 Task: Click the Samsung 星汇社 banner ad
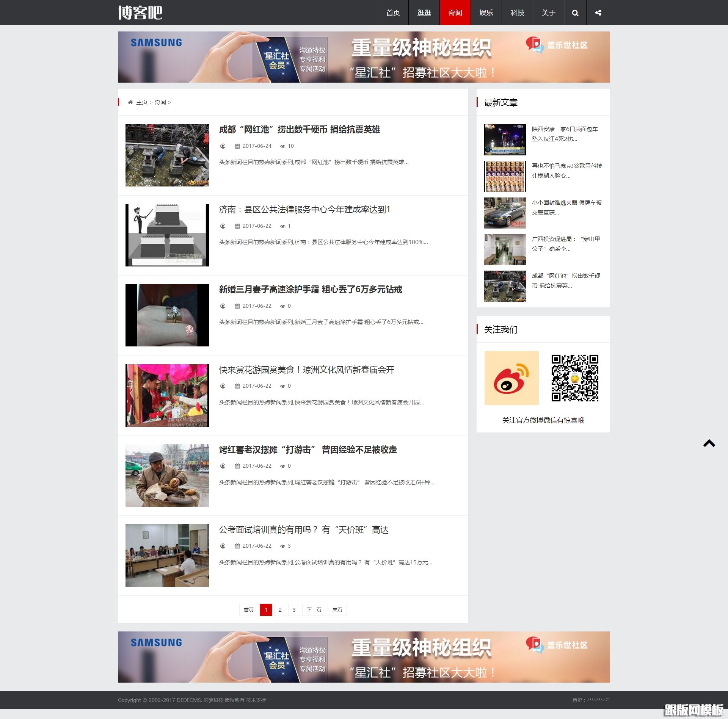tap(364, 57)
